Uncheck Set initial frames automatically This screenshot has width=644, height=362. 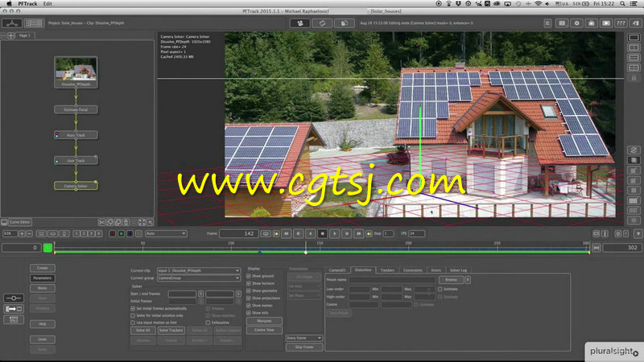[133, 309]
